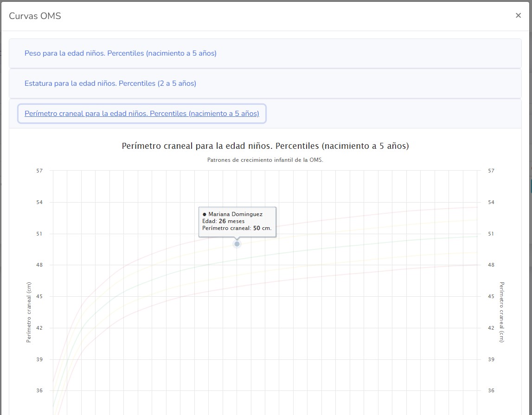Click the left axis label 57

tap(39, 171)
